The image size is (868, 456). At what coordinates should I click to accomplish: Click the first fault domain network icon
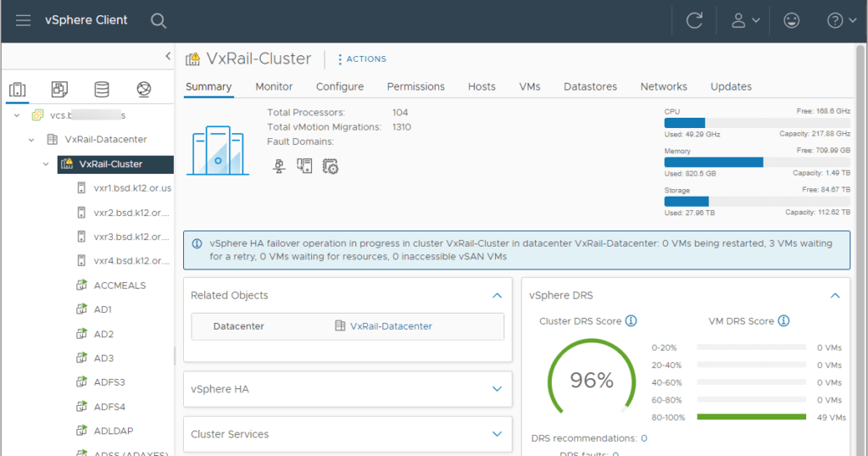[279, 166]
